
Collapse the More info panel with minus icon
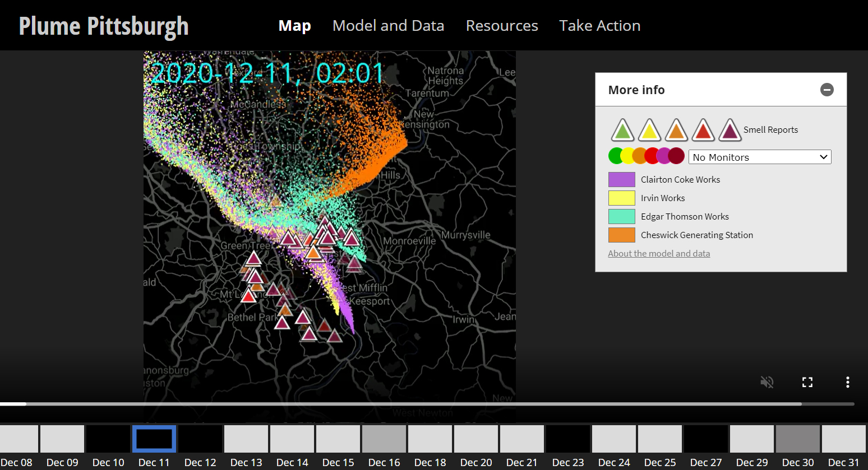827,90
